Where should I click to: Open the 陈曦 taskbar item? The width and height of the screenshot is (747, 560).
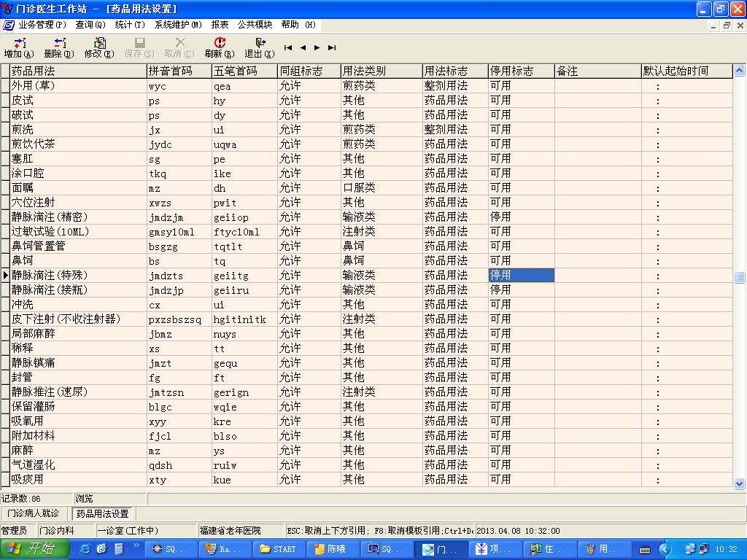(x=331, y=549)
